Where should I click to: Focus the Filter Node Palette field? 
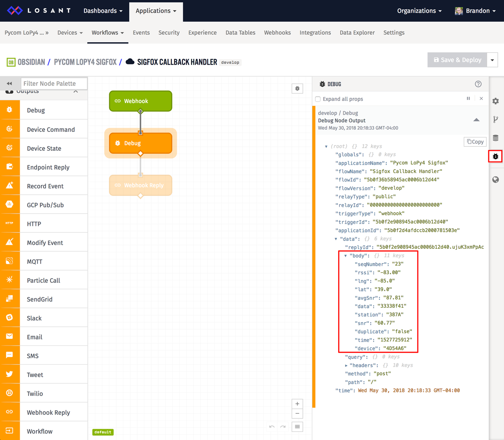pos(54,83)
